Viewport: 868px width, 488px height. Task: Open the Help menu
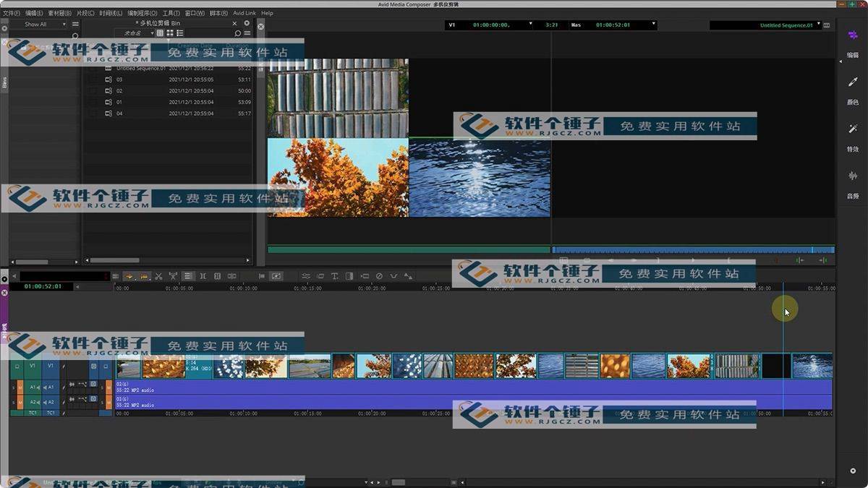[x=267, y=13]
